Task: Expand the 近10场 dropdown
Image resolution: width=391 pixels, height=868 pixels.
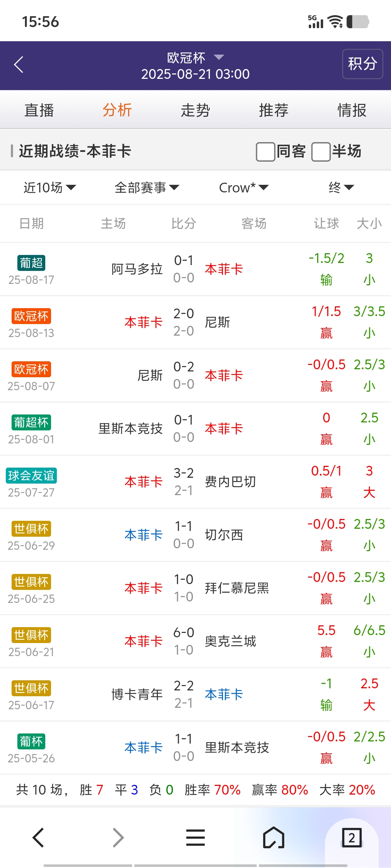Action: coord(50,188)
